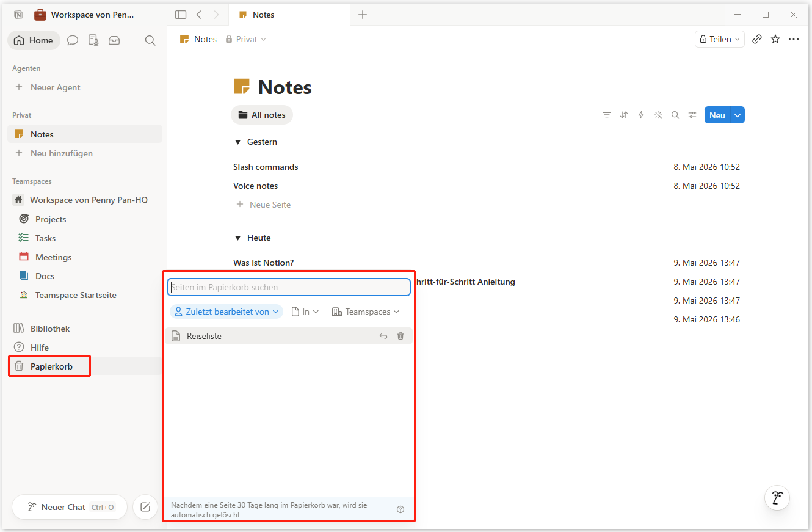Click Neu hinzufügen under Privat
The image size is (812, 532).
(85, 153)
